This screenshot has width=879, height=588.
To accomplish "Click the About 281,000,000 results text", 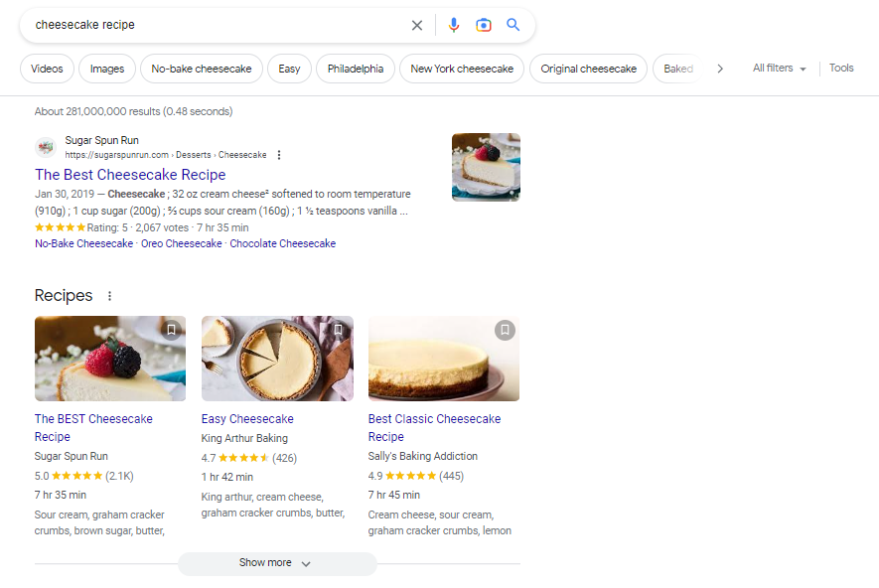I will click(133, 111).
